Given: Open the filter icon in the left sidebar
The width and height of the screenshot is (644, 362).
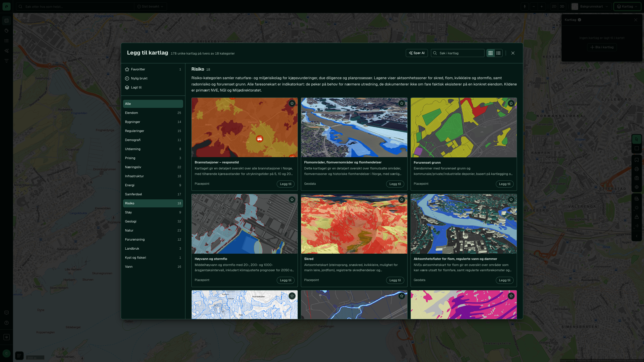Looking at the screenshot, I should pyautogui.click(x=7, y=61).
